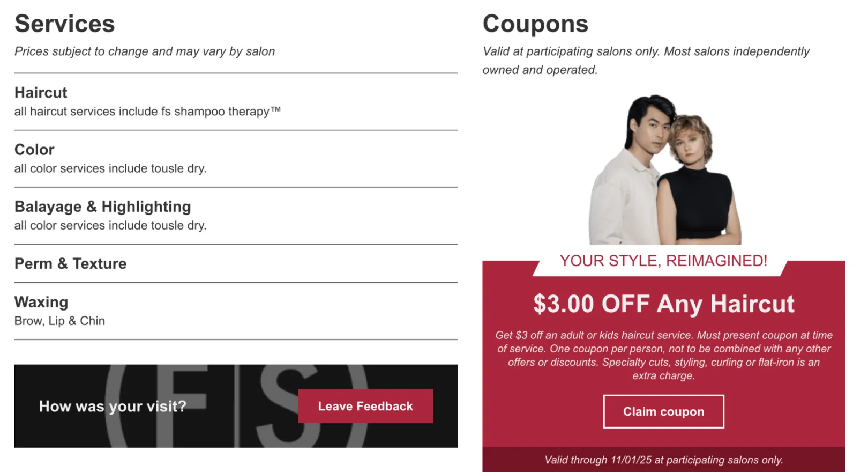This screenshot has height=472, width=868.
Task: Click the YOUR STYLE, REIMAGINED banner text
Action: pyautogui.click(x=664, y=261)
